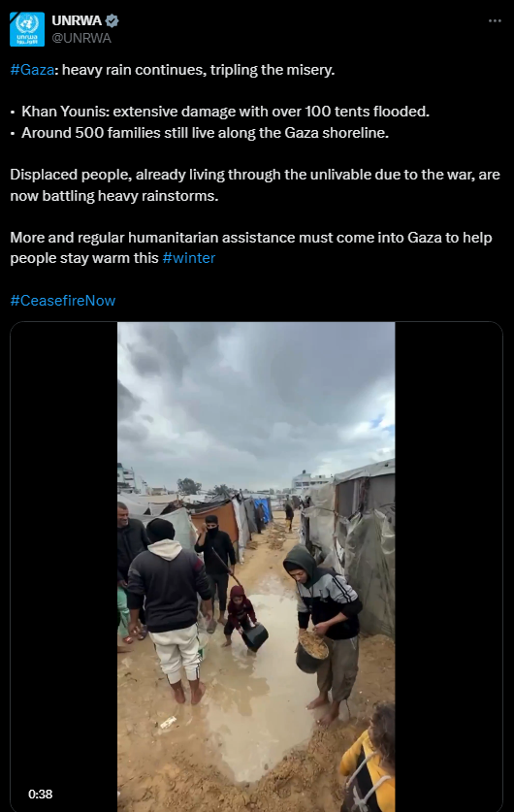Open the three-dot more options menu
The image size is (514, 812).
495,20
